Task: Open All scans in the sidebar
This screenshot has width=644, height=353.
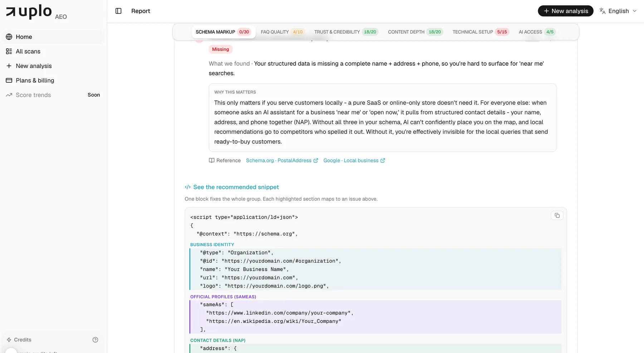Action: (x=54, y=52)
